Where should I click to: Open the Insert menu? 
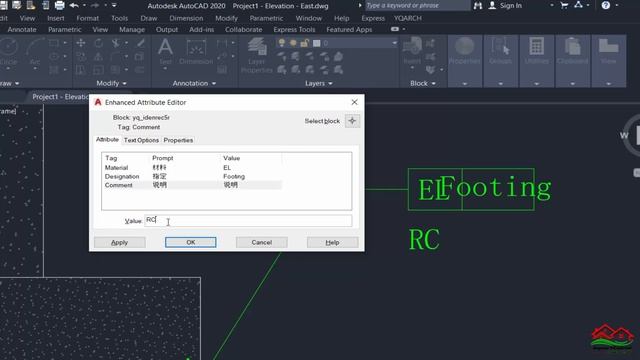point(56,18)
